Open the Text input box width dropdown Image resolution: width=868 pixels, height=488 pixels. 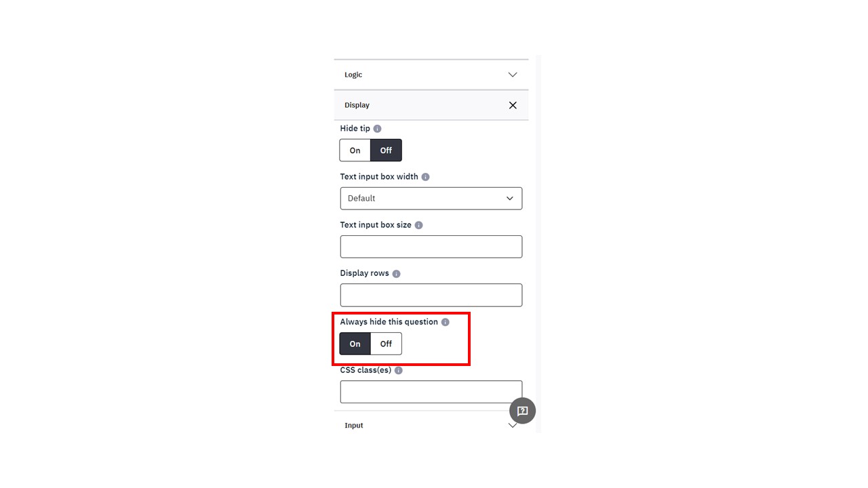click(431, 199)
